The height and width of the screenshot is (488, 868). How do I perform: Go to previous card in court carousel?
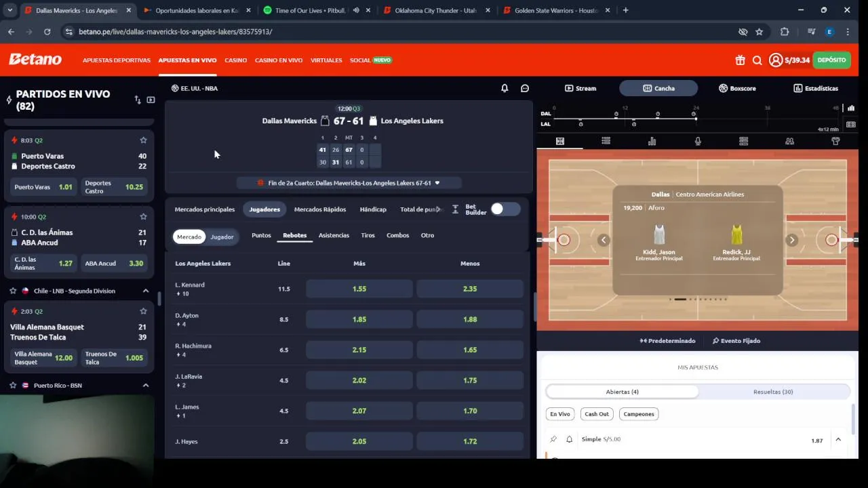[604, 240]
